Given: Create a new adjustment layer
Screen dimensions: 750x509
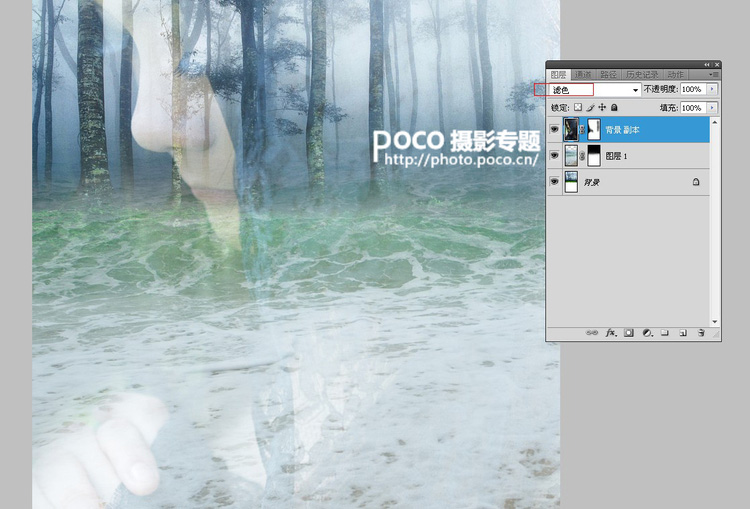Looking at the screenshot, I should pyautogui.click(x=647, y=332).
